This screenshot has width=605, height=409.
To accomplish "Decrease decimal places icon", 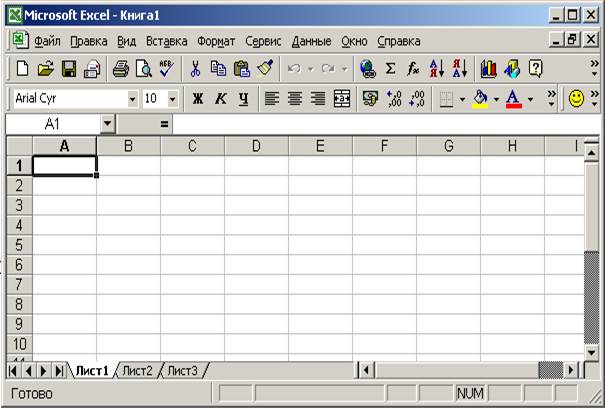I will pos(417,99).
